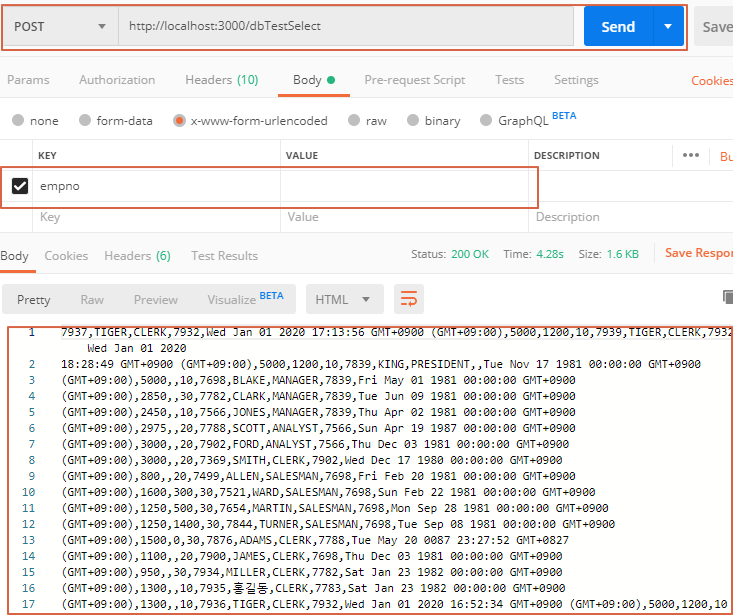Click the 4.28s response time value
Image resolution: width=733 pixels, height=616 pixels.
point(550,254)
